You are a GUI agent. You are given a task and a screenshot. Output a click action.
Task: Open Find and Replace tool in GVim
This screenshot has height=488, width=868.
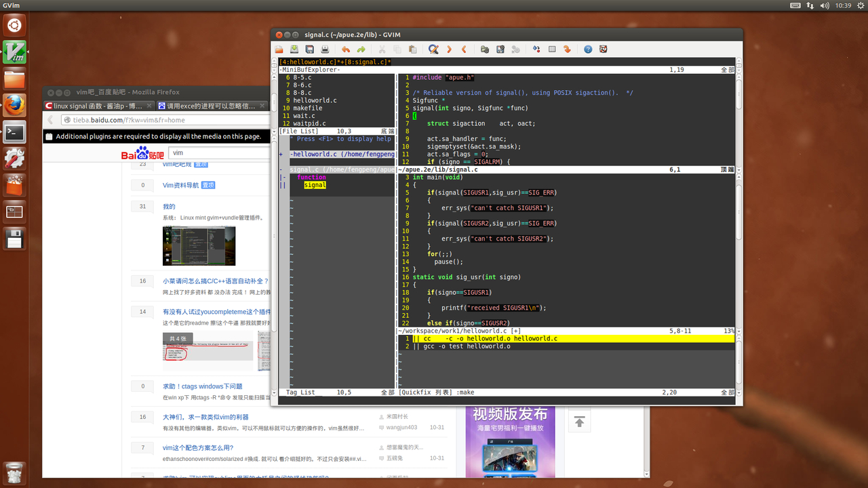433,49
